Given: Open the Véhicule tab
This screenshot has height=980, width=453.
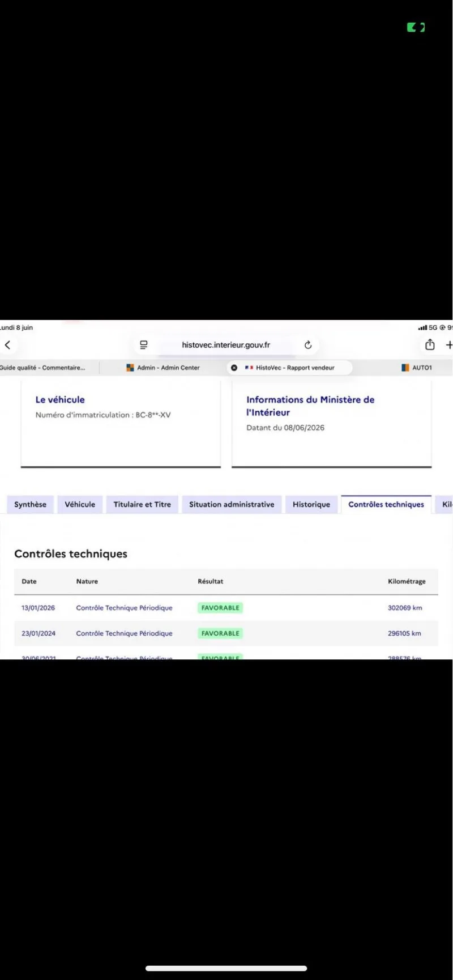Looking at the screenshot, I should (80, 504).
